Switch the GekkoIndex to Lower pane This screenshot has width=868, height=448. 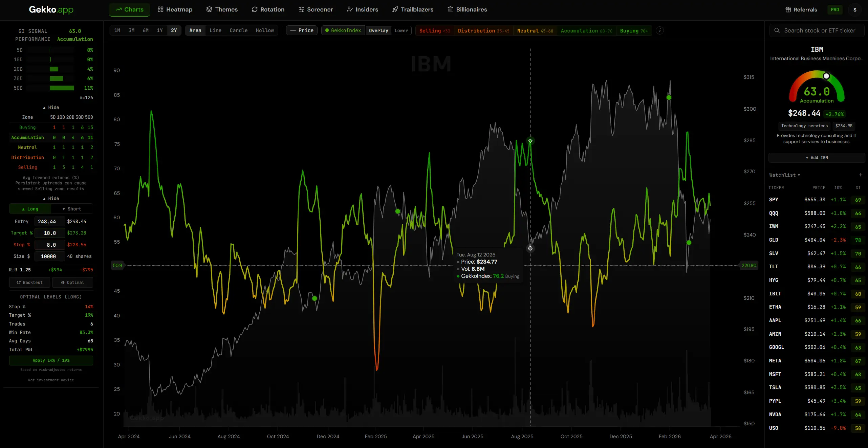click(x=401, y=30)
